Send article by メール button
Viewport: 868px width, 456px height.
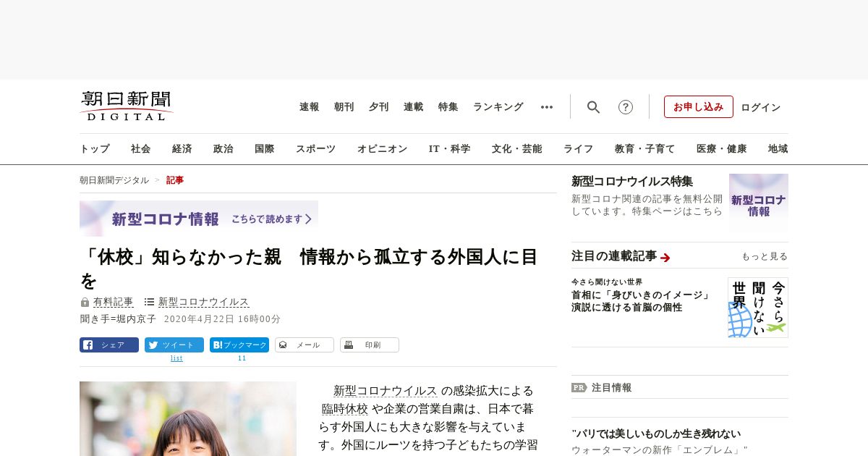pos(305,345)
